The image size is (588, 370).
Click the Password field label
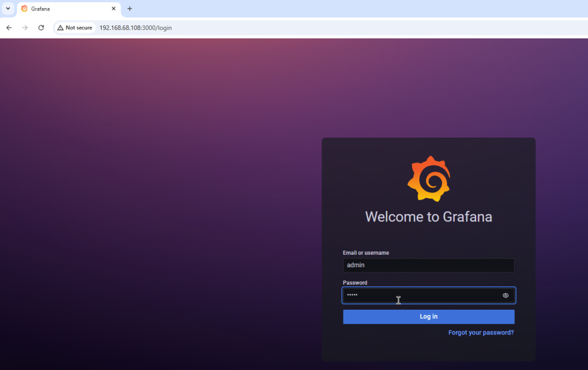click(355, 283)
